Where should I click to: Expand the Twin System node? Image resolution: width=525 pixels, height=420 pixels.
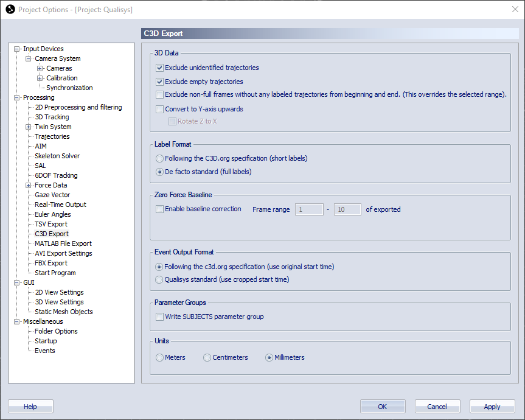click(x=28, y=127)
